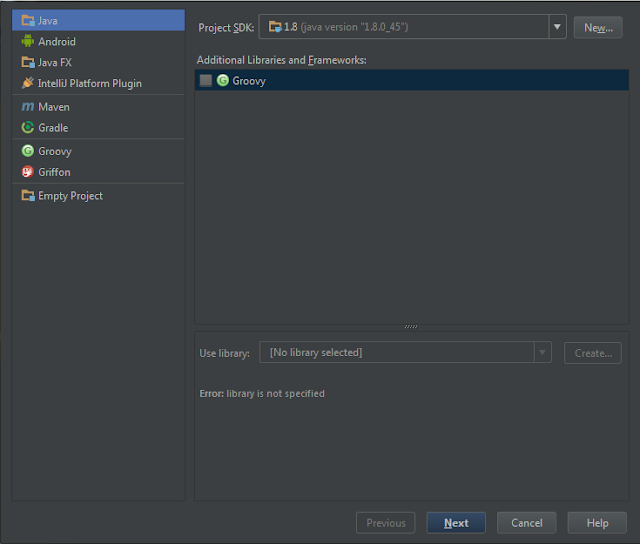Choose Android project type label
Screen dimensions: 640x544
click(57, 42)
